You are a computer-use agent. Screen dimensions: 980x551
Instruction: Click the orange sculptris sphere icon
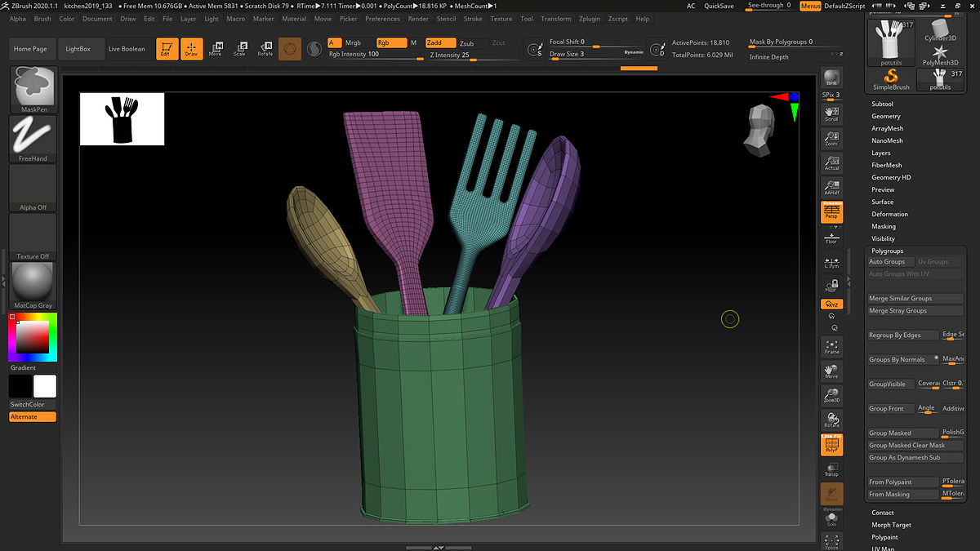pos(289,49)
